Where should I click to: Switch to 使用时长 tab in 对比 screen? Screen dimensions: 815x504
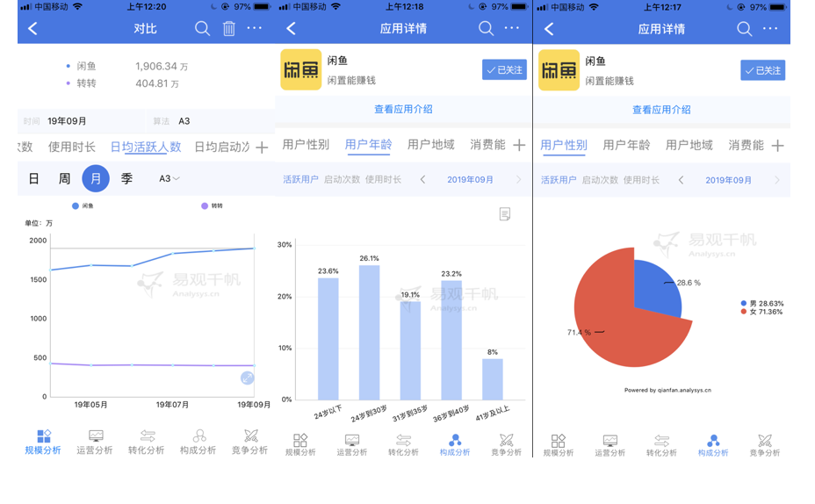(x=72, y=148)
